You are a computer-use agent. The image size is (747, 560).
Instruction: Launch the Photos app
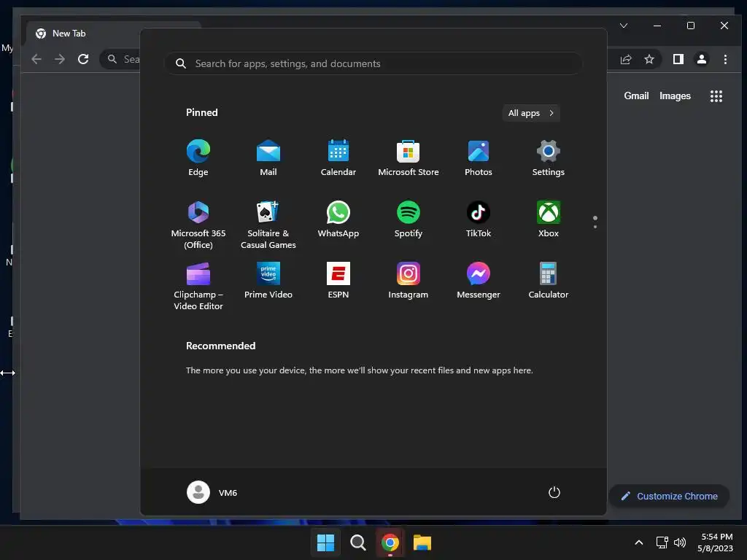(x=479, y=158)
